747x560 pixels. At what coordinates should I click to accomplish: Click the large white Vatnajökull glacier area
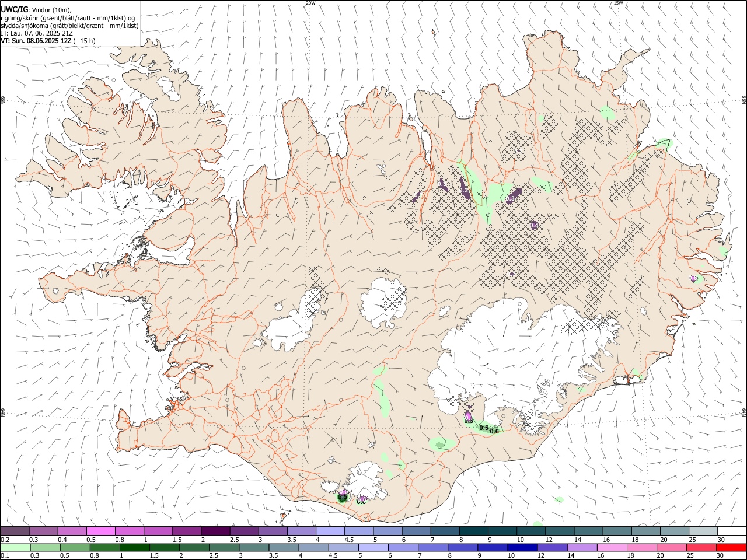(x=514, y=356)
